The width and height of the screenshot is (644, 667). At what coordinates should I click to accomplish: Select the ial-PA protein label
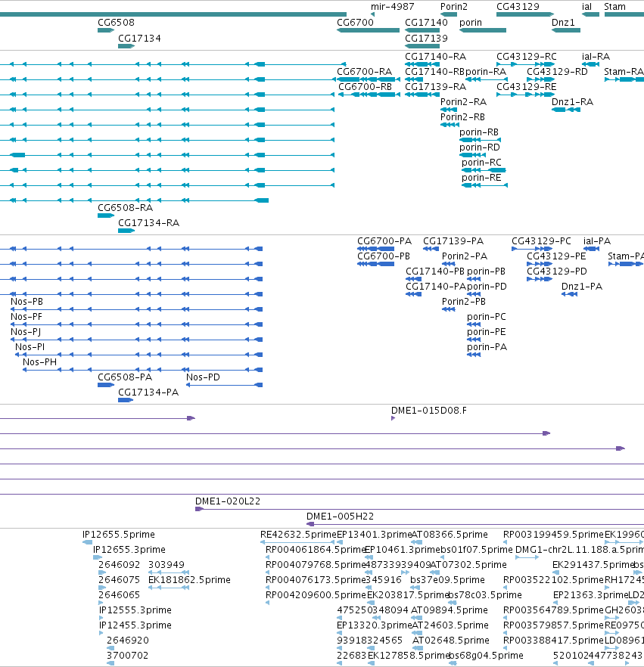coord(597,241)
